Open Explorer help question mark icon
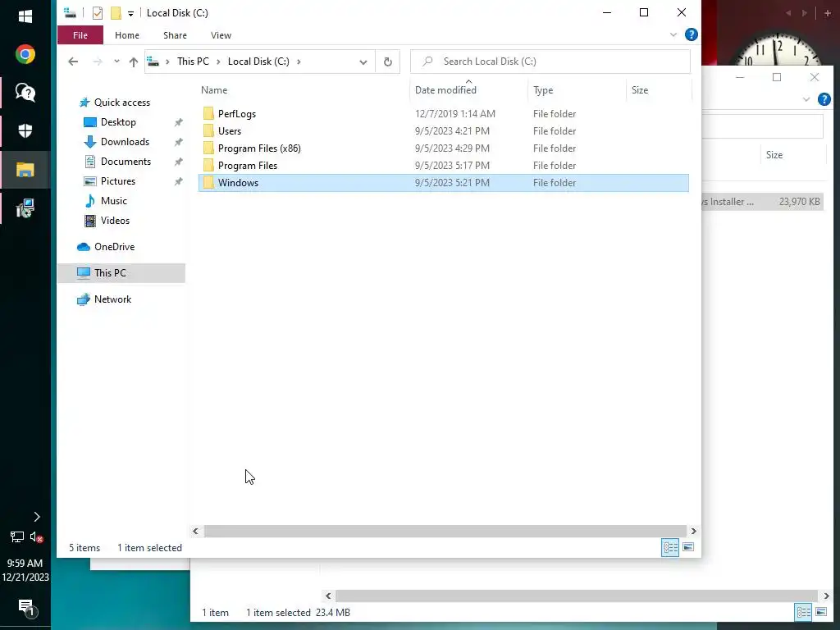The image size is (840, 630). [691, 34]
